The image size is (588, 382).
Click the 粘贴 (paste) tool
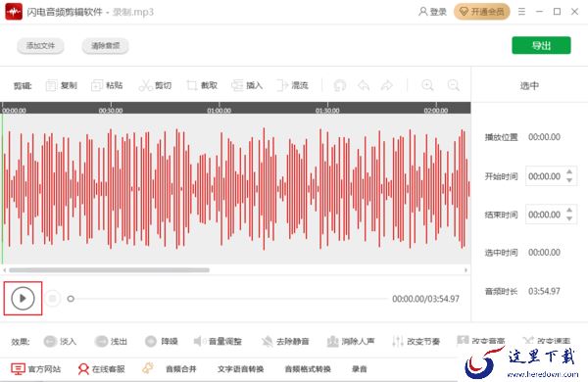click(x=107, y=85)
